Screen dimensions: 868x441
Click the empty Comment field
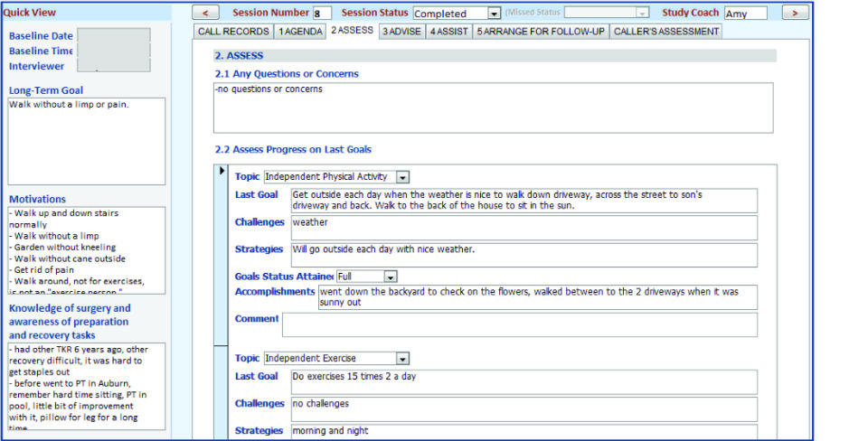[519, 324]
